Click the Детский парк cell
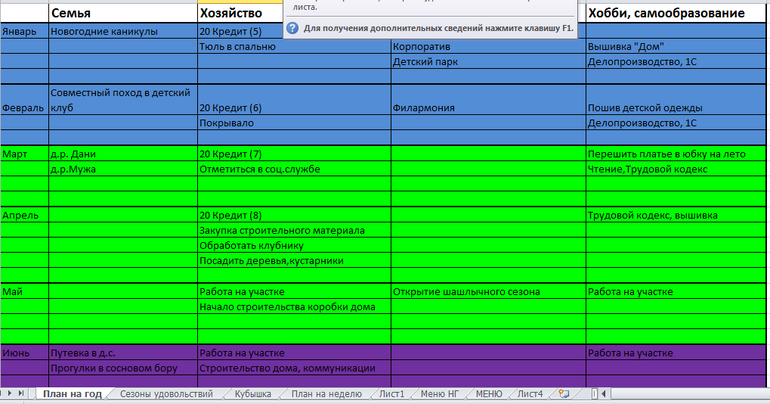Screen dimensions: 770x404 pyautogui.click(x=488, y=62)
